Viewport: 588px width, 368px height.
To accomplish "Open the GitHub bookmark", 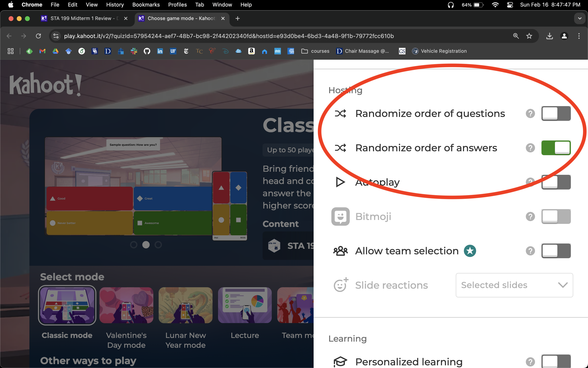I will [147, 51].
